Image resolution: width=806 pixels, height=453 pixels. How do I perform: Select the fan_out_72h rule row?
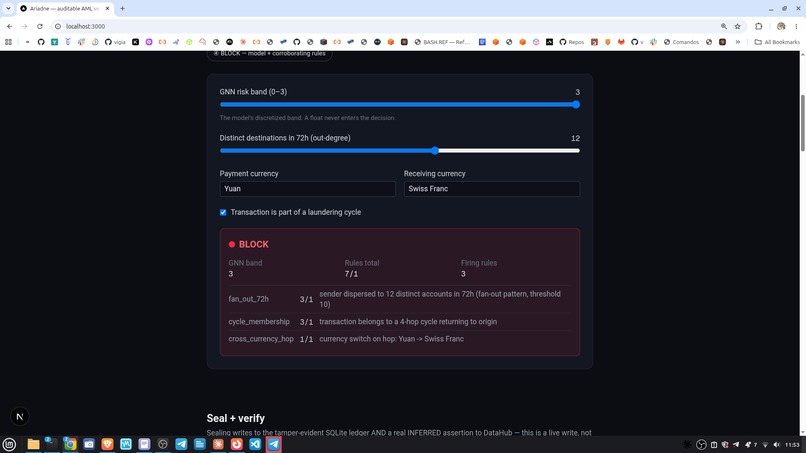[399, 299]
